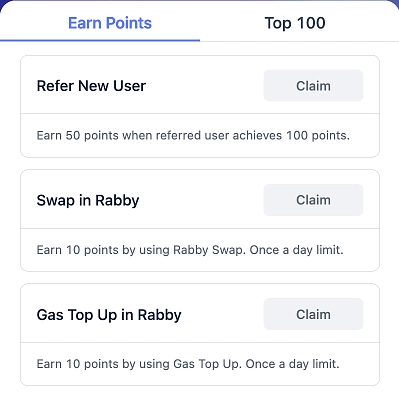The height and width of the screenshot is (401, 399).
Task: Click the divider inside the Refer New User card
Action: 200,114
